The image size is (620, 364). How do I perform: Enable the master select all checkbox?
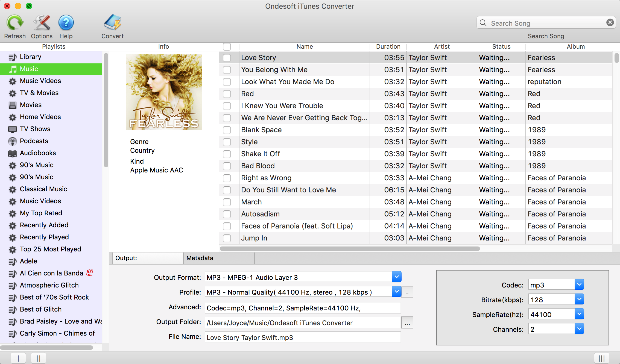tap(227, 46)
